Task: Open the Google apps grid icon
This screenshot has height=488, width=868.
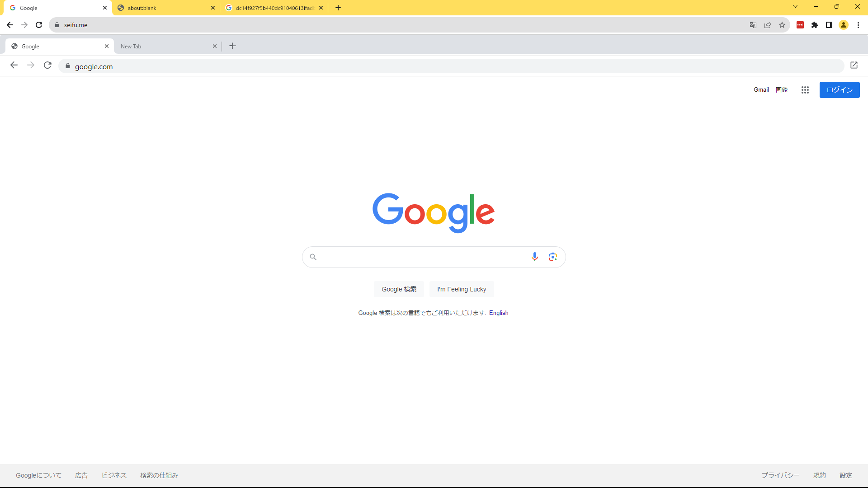Action: point(805,90)
